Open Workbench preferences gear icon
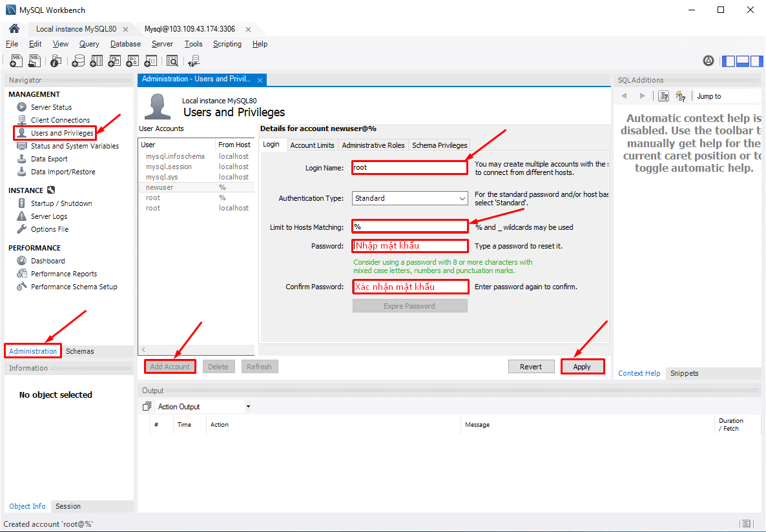Image resolution: width=766 pixels, height=532 pixels. [709, 61]
